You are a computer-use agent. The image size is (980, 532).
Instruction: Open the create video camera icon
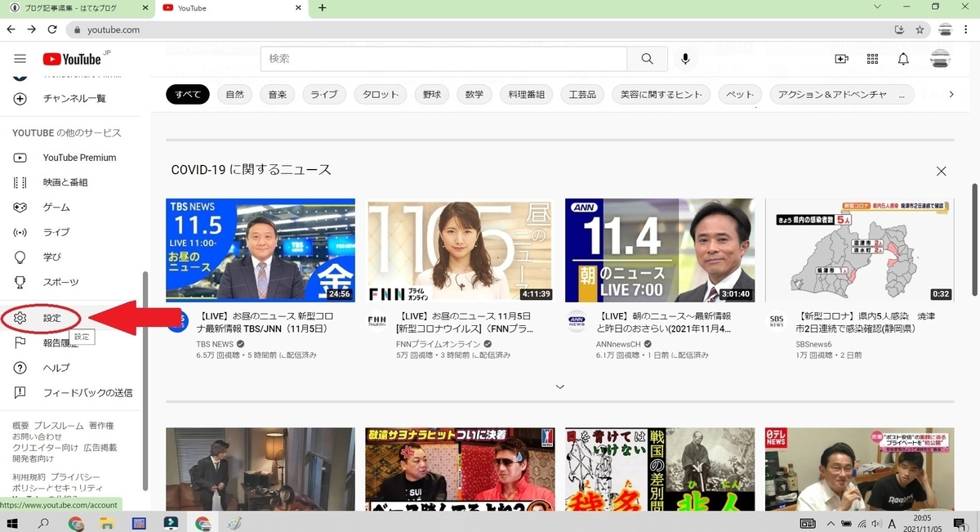842,59
